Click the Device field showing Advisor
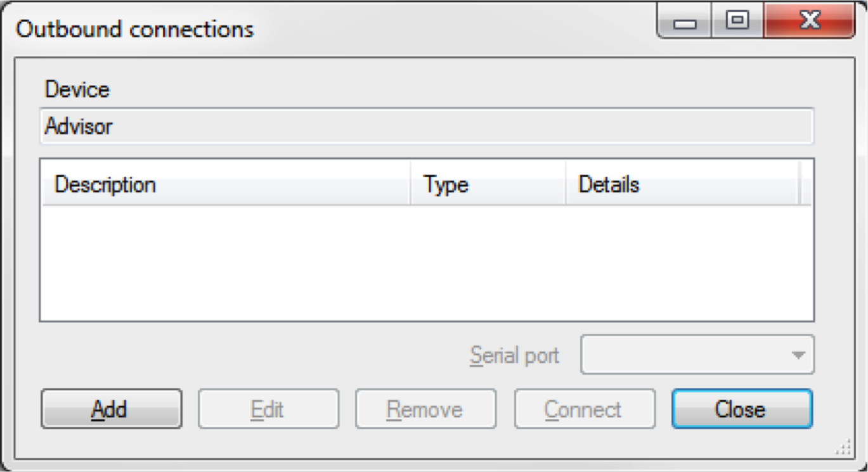Image resolution: width=868 pixels, height=472 pixels. (x=426, y=127)
